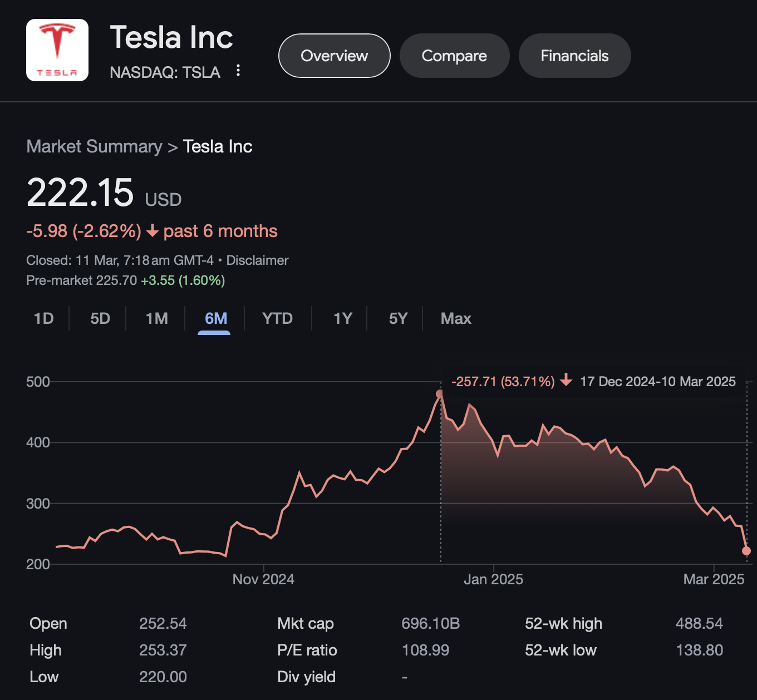Viewport: 757px width, 700px height.
Task: Select the Overview tab
Action: click(x=334, y=56)
